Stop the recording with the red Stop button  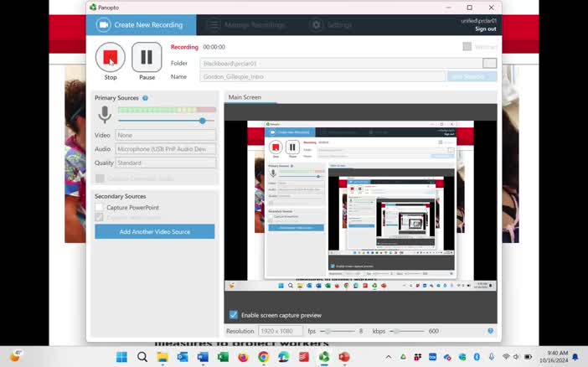(x=111, y=57)
